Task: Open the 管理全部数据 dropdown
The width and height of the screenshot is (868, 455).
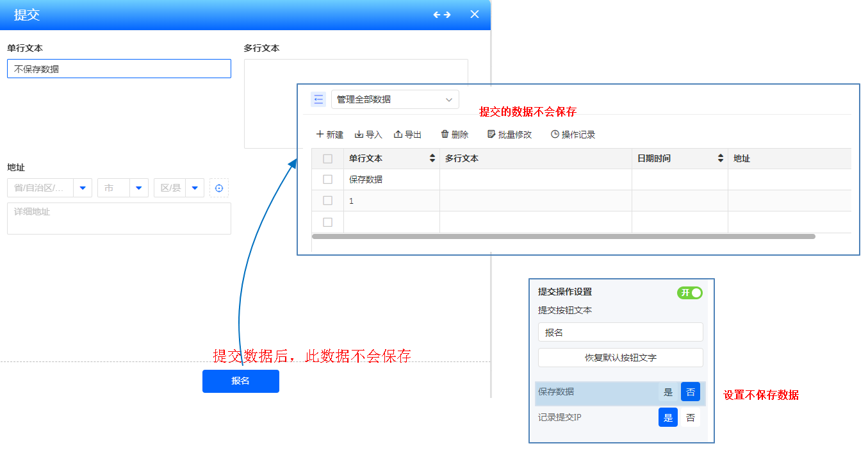Action: 395,99
